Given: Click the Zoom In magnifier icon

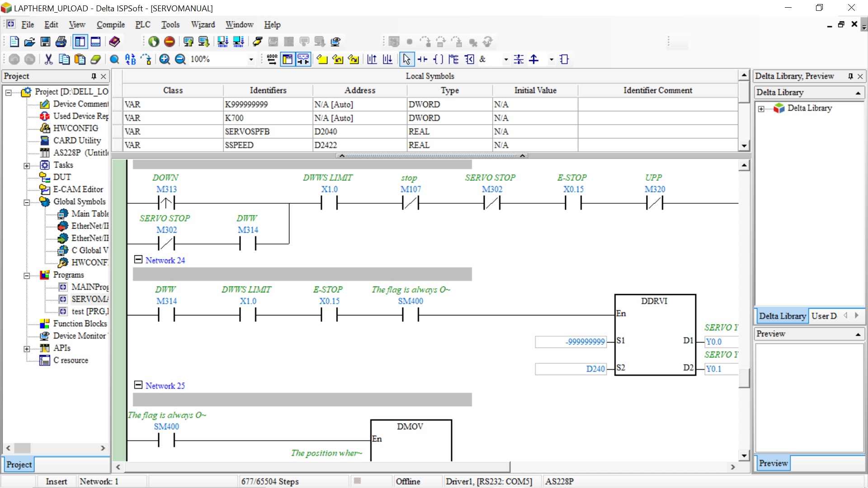Looking at the screenshot, I should pyautogui.click(x=165, y=59).
